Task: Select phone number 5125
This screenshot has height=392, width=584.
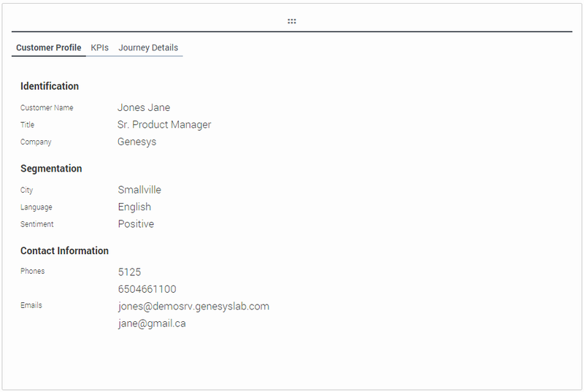Action: pyautogui.click(x=129, y=272)
